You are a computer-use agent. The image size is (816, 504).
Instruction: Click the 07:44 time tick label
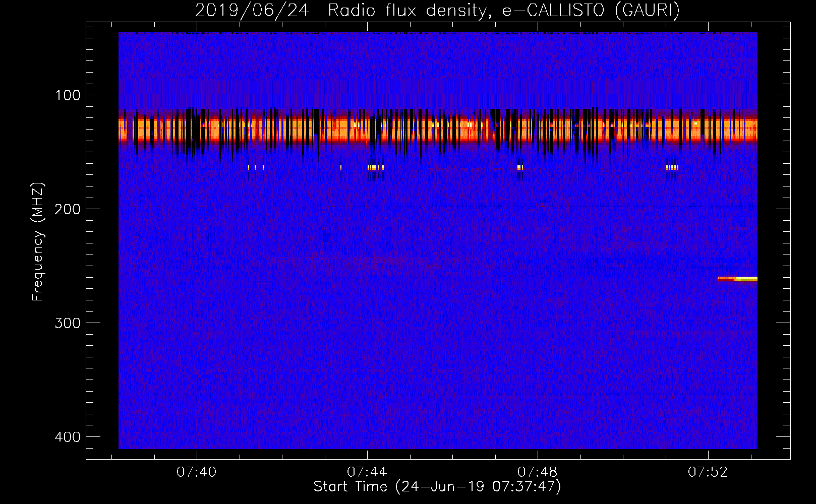(367, 472)
